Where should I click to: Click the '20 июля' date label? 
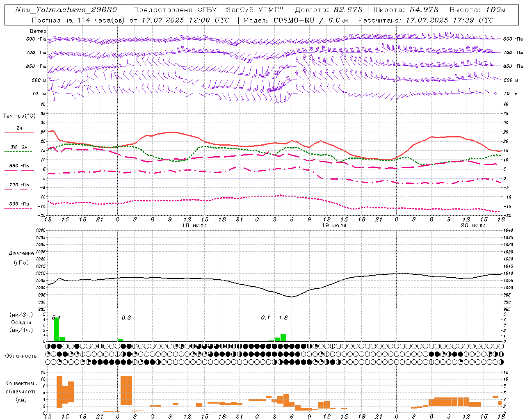coord(473,226)
